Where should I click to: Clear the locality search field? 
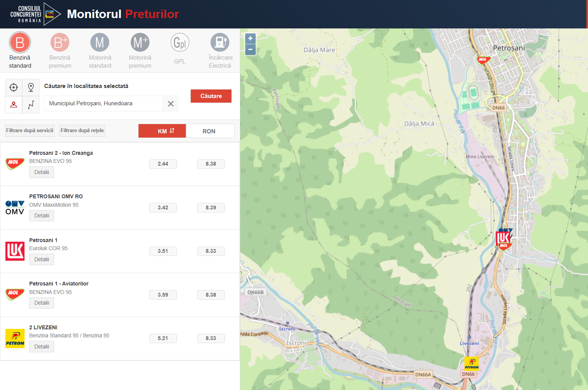pyautogui.click(x=171, y=104)
